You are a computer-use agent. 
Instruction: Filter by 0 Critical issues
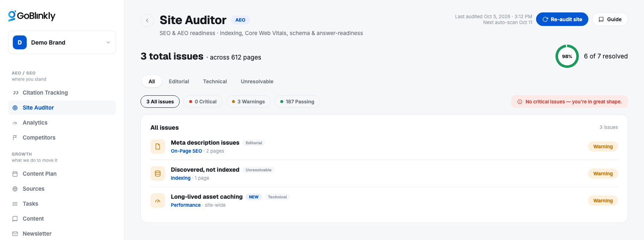pos(203,102)
